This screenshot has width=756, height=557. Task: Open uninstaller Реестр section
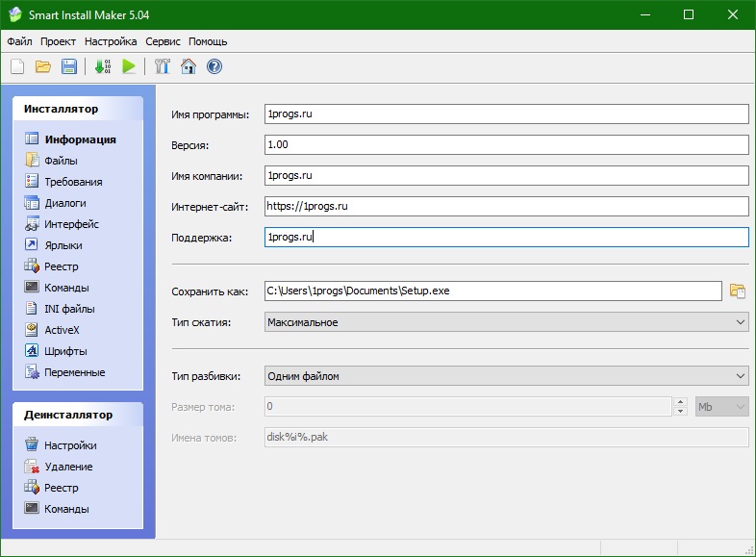[51, 488]
